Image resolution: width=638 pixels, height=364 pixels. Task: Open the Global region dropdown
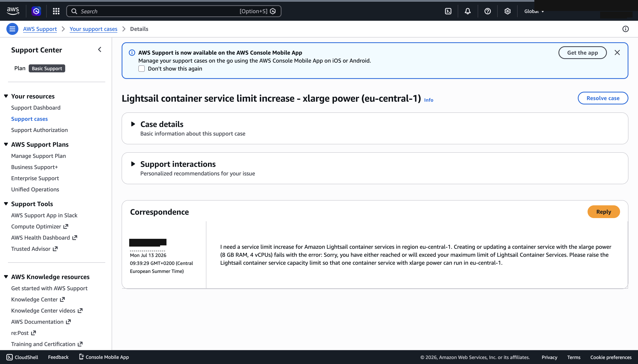click(534, 11)
